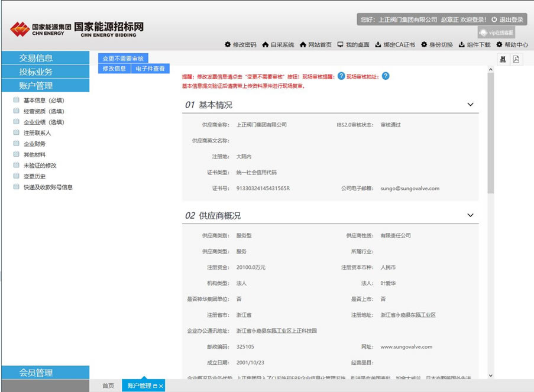534x392 pixels.
Task: Export page using the PDF icon
Action: point(515,59)
